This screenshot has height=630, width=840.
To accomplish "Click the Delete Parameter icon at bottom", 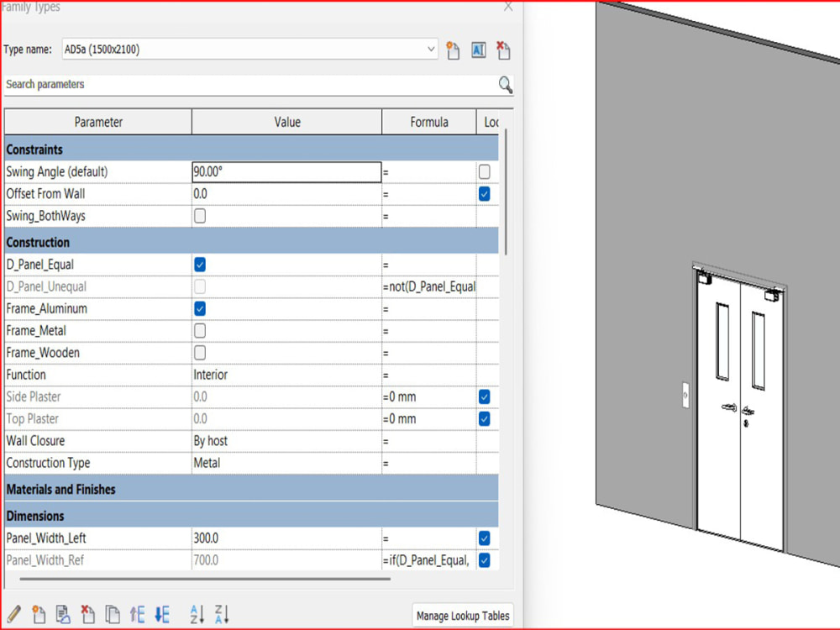I will 88,614.
